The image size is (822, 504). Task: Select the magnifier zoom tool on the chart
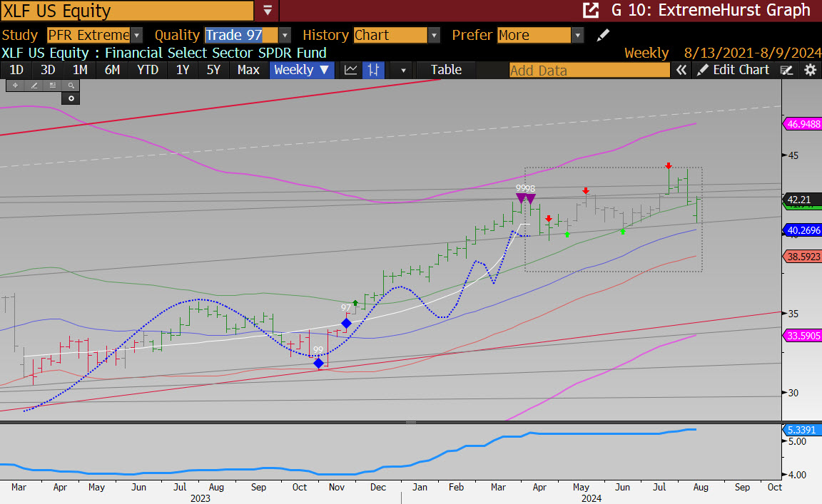tap(71, 85)
